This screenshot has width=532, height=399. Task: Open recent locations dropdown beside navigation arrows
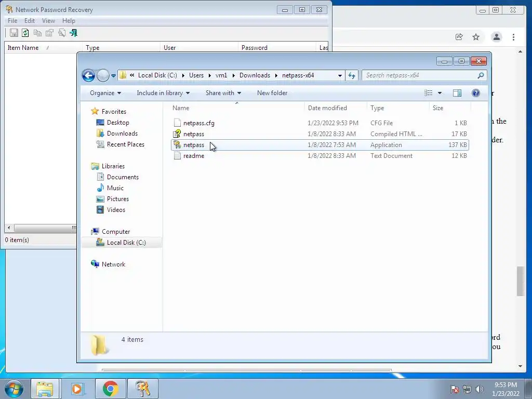tap(114, 76)
